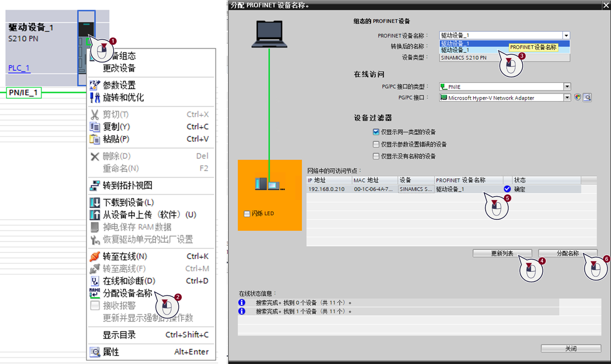Click the MAC 地址 column header
Screen dimensions: 611x364
coord(375,180)
